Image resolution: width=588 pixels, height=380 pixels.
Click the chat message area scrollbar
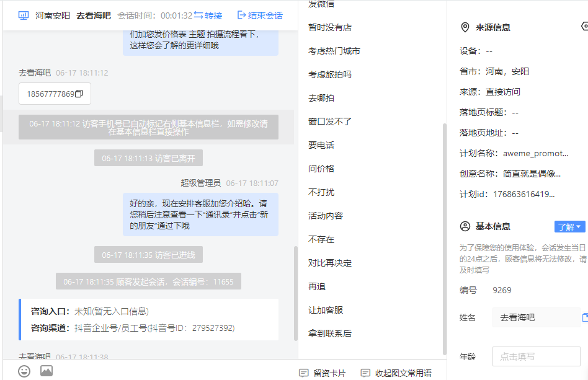coord(296,293)
